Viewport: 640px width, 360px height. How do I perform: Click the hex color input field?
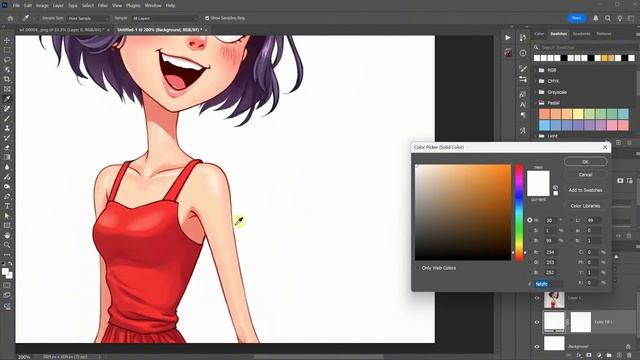click(x=549, y=284)
